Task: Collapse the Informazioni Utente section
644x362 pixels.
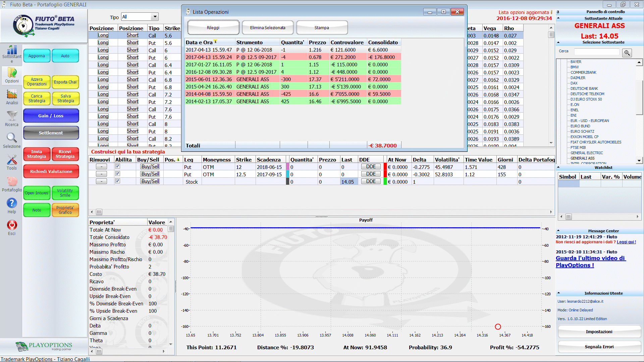Action: coord(558,293)
